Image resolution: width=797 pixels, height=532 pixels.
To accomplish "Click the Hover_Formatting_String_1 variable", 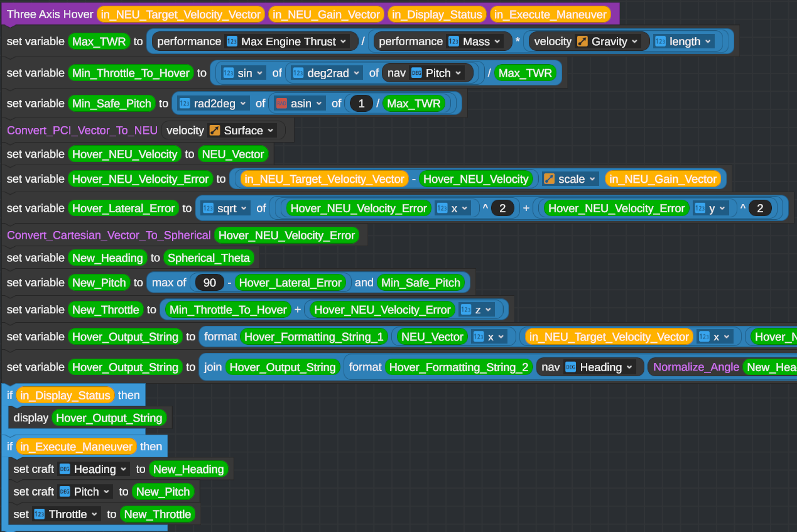I will [x=313, y=337].
